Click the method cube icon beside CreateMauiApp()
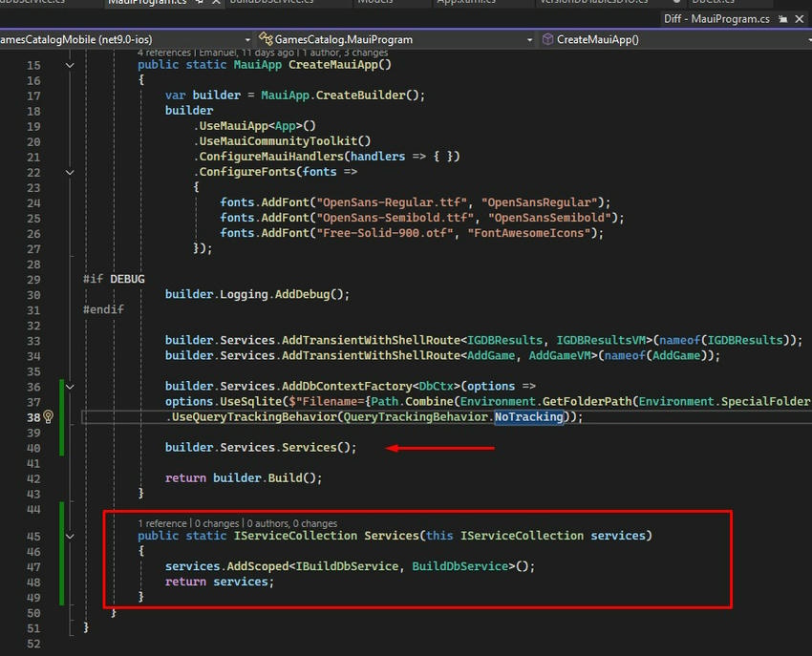 pyautogui.click(x=547, y=40)
